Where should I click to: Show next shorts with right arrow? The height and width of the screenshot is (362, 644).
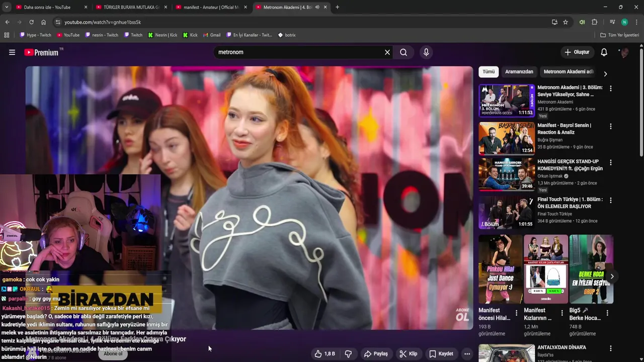click(x=612, y=276)
